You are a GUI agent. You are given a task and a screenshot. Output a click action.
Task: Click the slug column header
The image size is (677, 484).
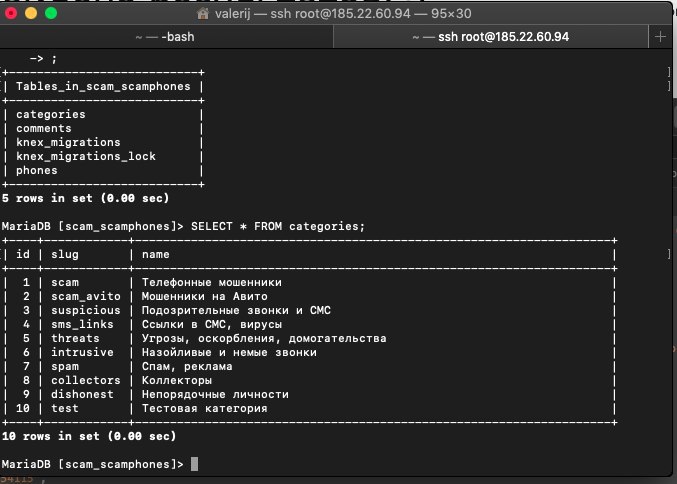65,254
